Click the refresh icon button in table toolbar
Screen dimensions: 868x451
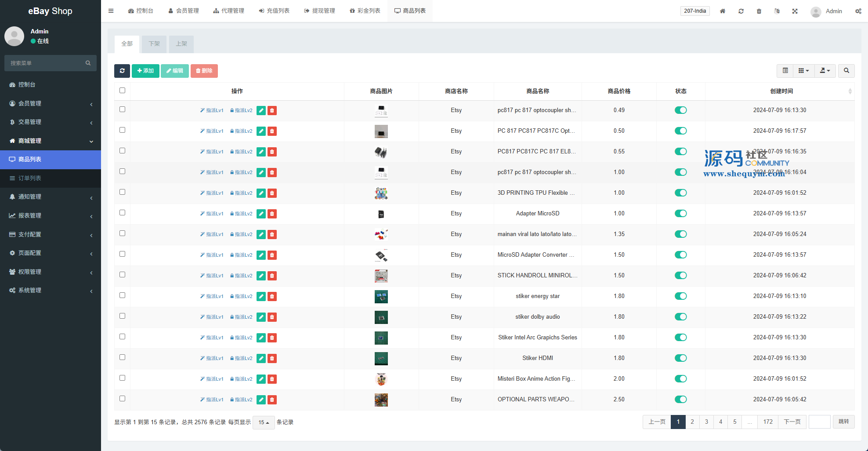click(122, 71)
